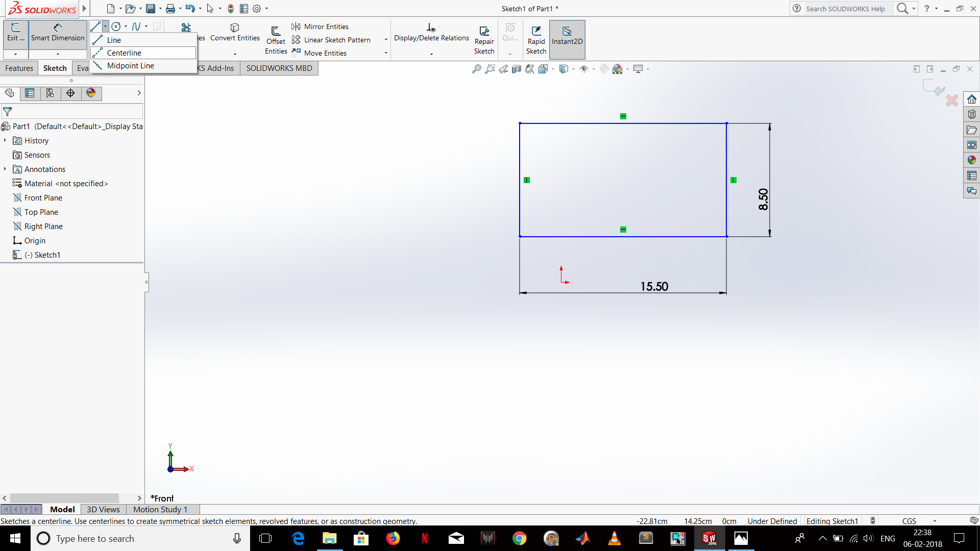Image resolution: width=980 pixels, height=551 pixels.
Task: Click the Model tab at bottom
Action: pos(63,509)
